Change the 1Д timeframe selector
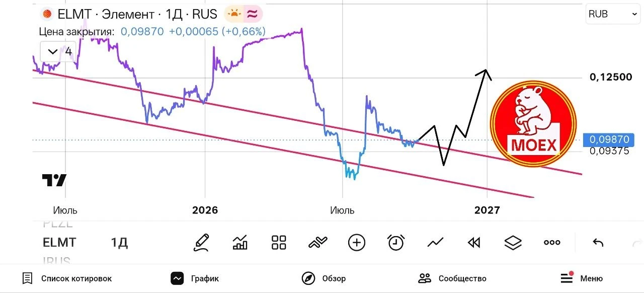 coord(119,243)
